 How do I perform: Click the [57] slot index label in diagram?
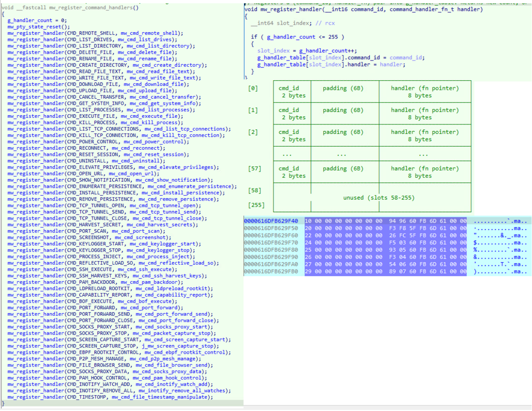click(254, 168)
